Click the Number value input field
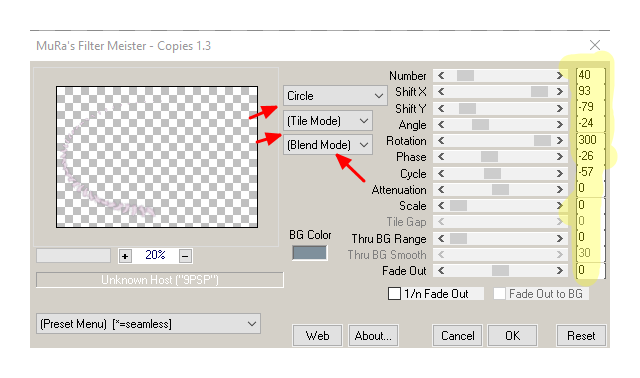Viewport: 640px width, 378px height. tap(590, 75)
